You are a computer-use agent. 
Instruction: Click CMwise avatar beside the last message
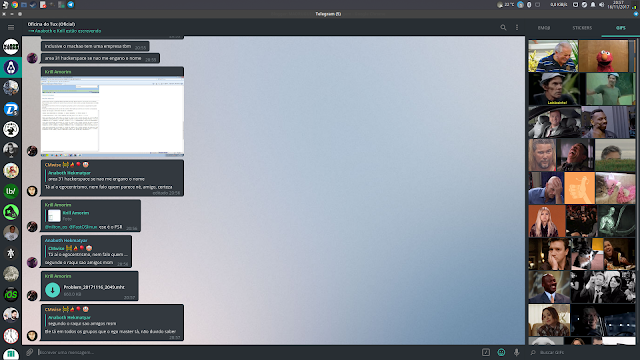pyautogui.click(x=32, y=336)
